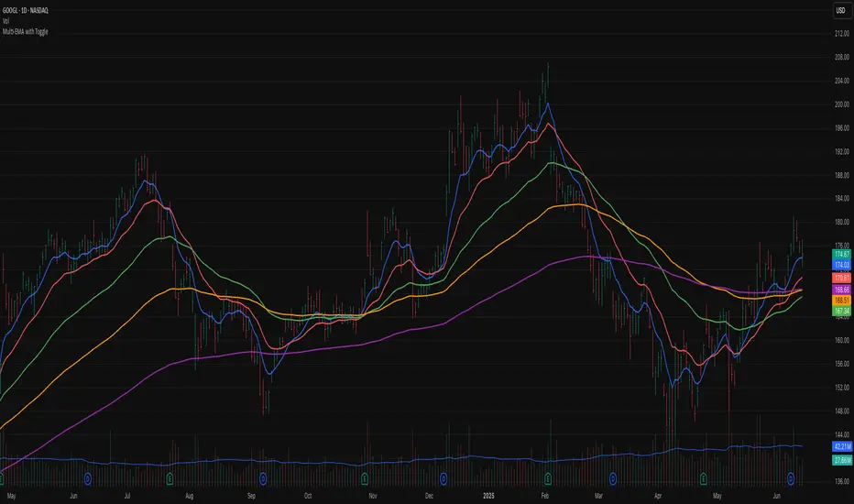Open the earnings marker between Feb and Mar
Screen dimensions: 854x504
click(547, 479)
